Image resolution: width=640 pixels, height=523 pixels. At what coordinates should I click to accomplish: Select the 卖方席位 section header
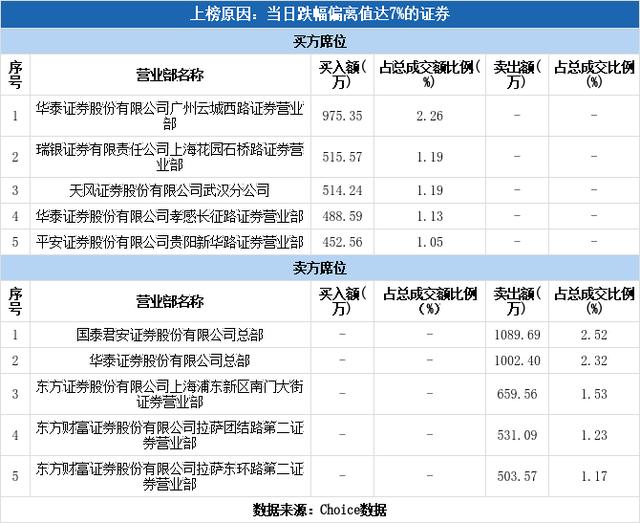coord(320,268)
